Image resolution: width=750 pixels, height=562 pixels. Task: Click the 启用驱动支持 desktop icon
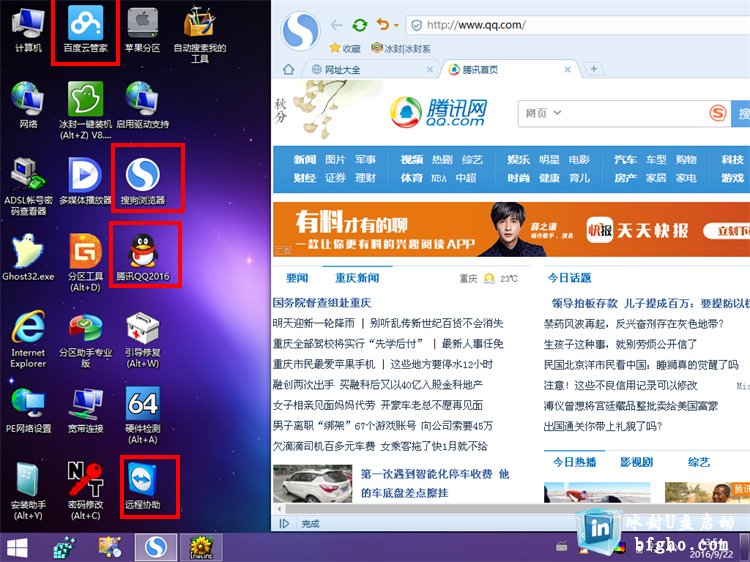point(143,105)
